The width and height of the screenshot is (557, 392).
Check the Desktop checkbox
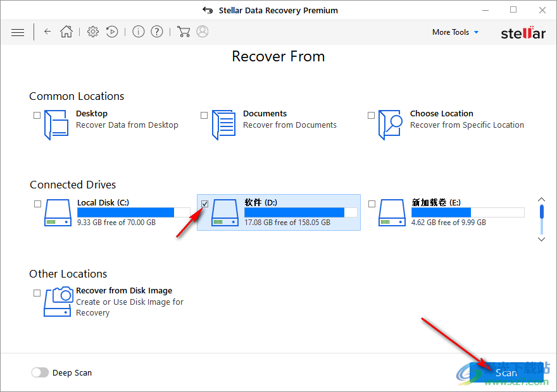click(37, 115)
